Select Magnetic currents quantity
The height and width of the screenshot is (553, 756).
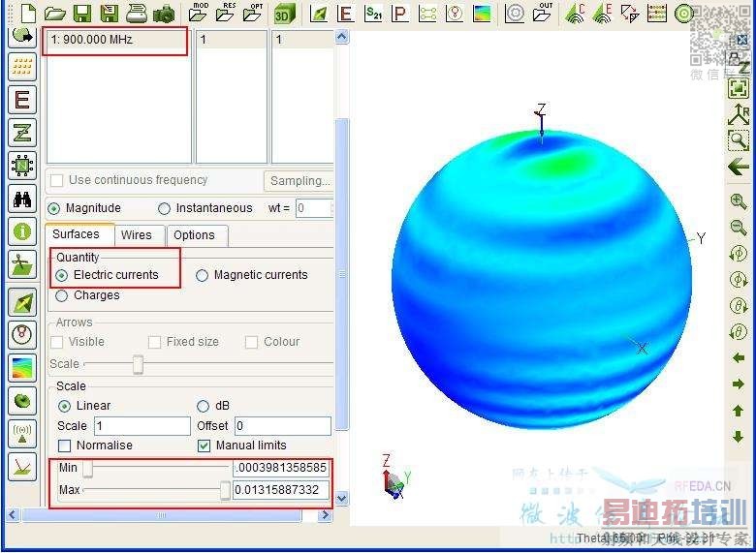tap(202, 275)
